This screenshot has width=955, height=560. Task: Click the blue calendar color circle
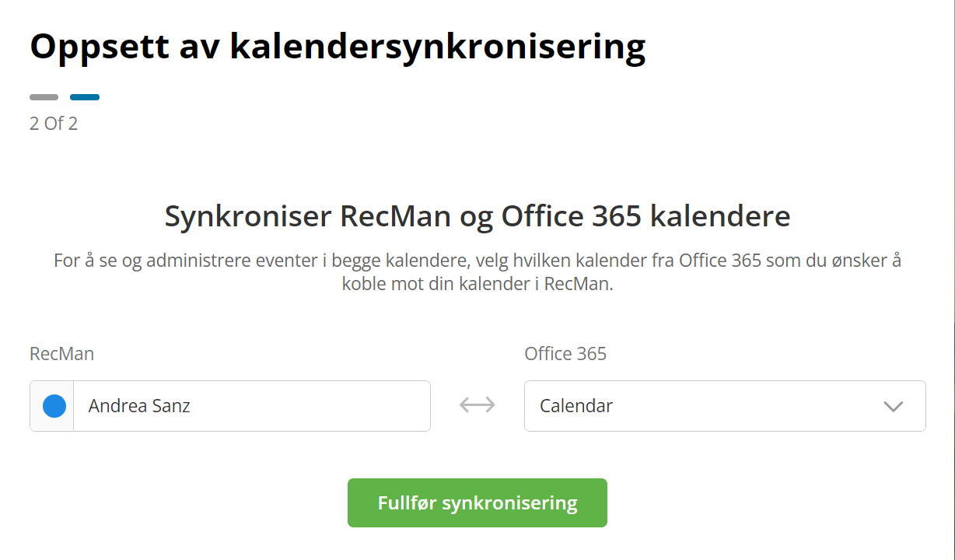[54, 406]
